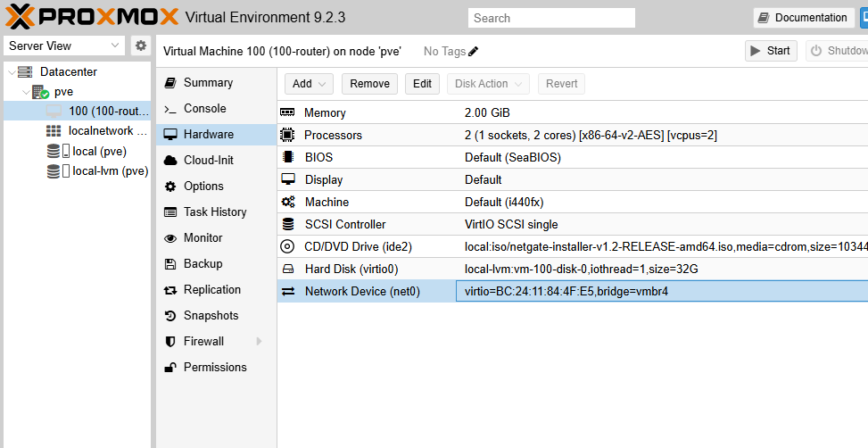The width and height of the screenshot is (868, 448).
Task: Click the Snapshots tab label
Action: point(211,316)
